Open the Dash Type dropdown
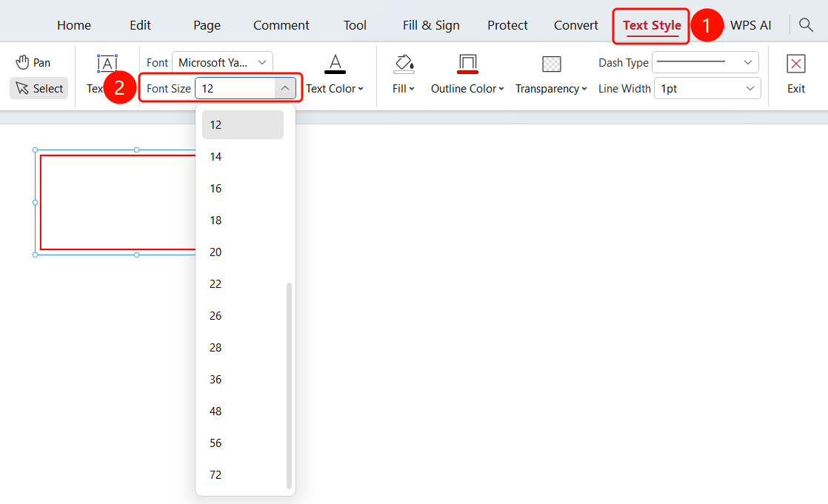 [x=706, y=62]
